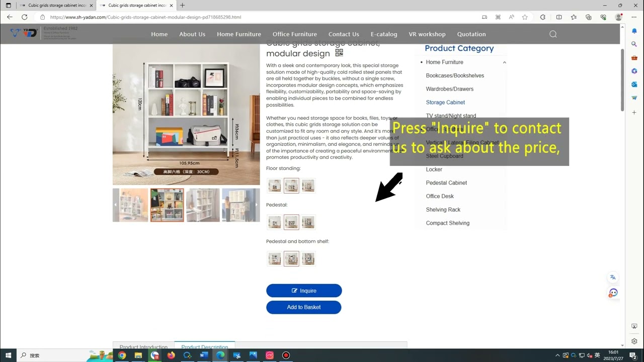Open the E-catalog menu item
This screenshot has height=362, width=644.
tap(384, 34)
